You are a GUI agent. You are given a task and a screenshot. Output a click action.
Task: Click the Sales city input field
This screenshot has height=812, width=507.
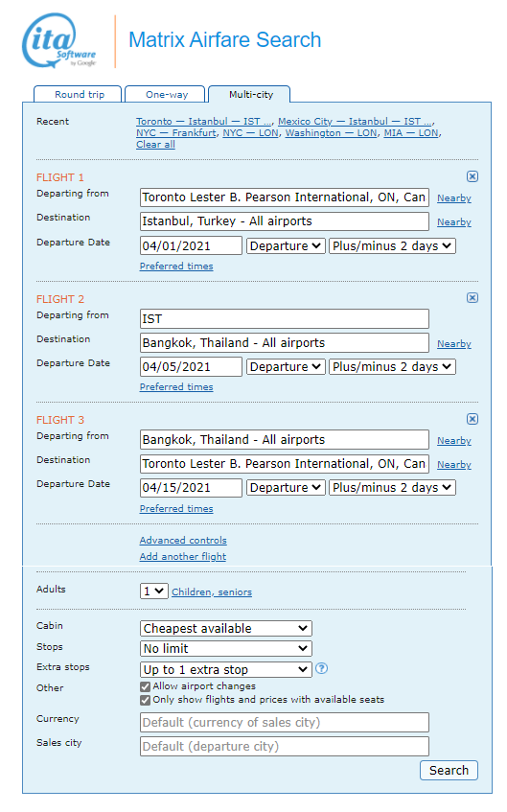(x=285, y=746)
